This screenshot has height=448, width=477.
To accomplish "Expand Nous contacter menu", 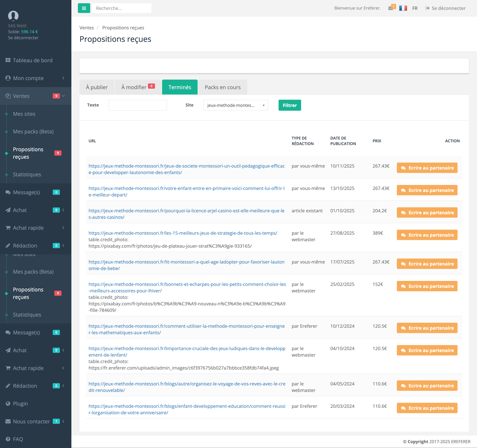I will (31, 421).
